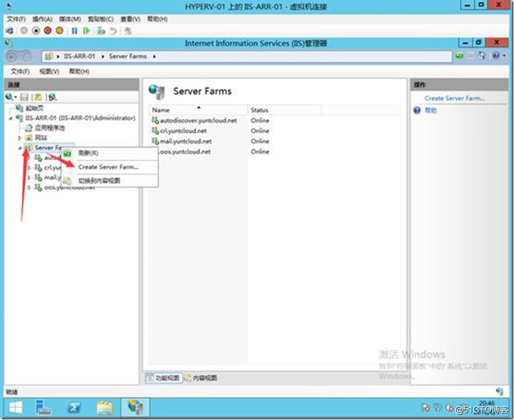Choose 刷新(R) in the context menu

pyautogui.click(x=110, y=153)
